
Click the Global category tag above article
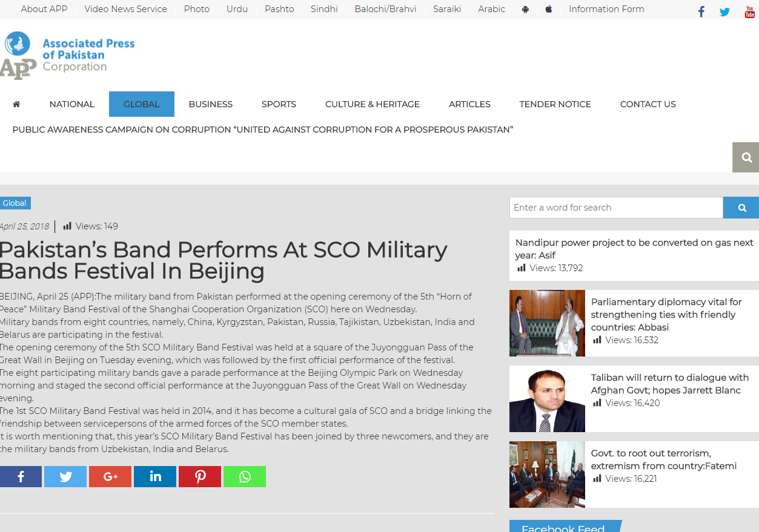pyautogui.click(x=15, y=203)
